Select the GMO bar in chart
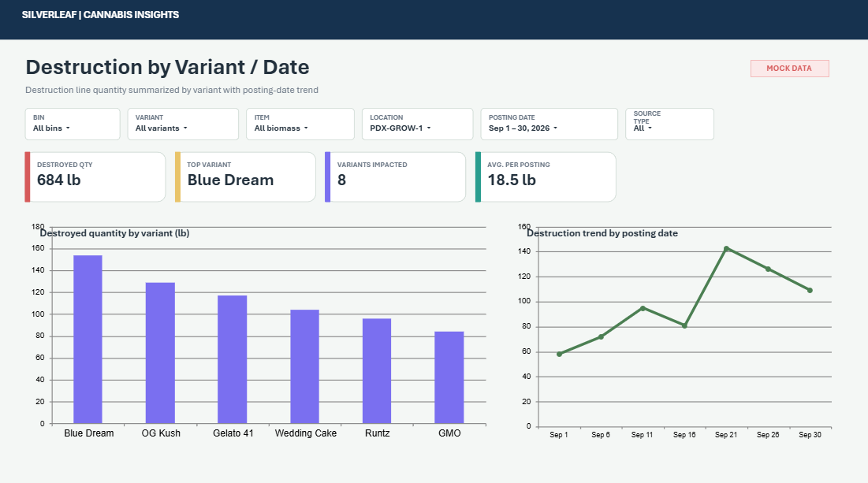The width and height of the screenshot is (868, 483). pos(449,378)
